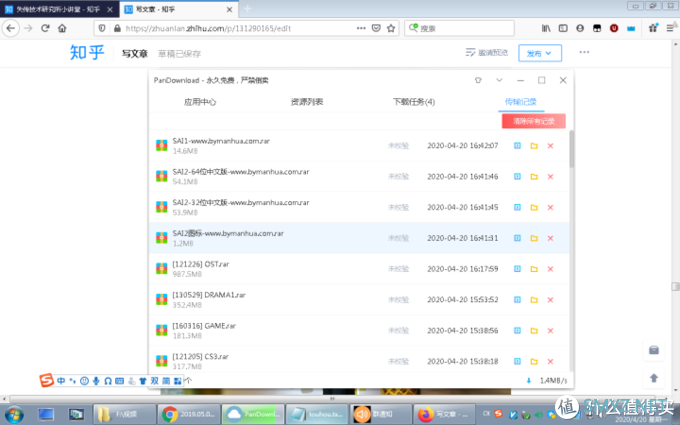Delete the [160316] GAME.rar record
The width and height of the screenshot is (680, 425).
coord(550,330)
